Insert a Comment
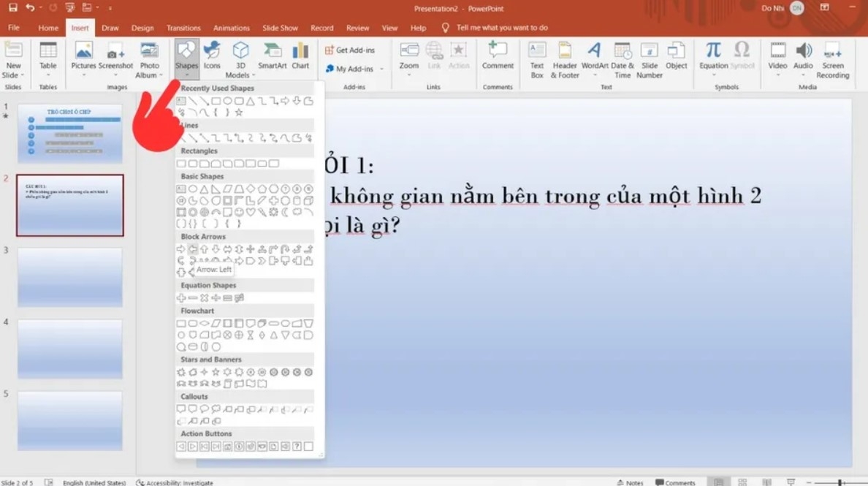The image size is (868, 486). pyautogui.click(x=498, y=56)
